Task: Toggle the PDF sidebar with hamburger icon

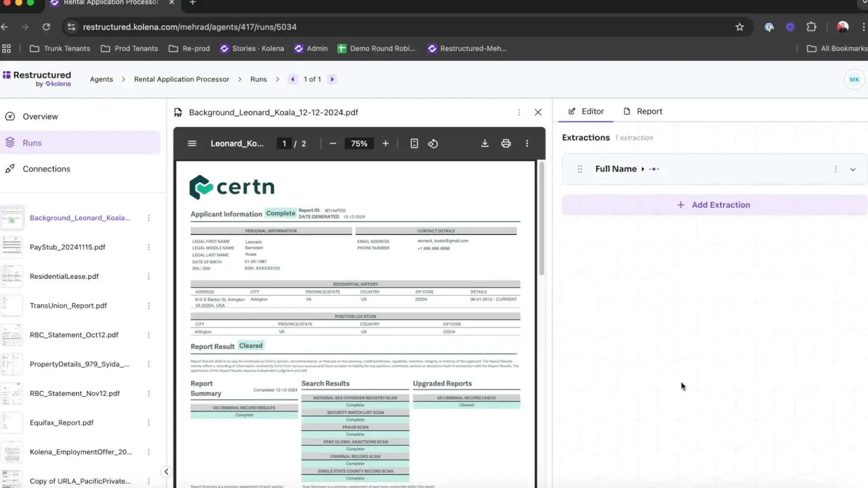Action: click(192, 143)
